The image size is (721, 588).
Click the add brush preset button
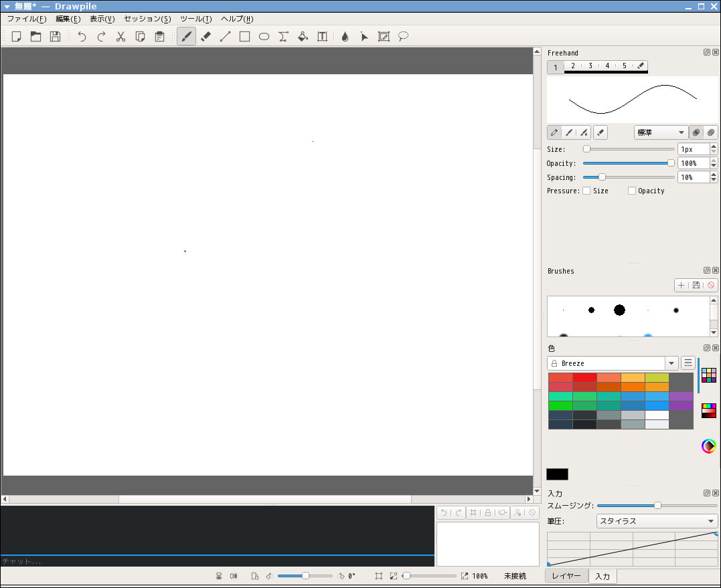[681, 285]
